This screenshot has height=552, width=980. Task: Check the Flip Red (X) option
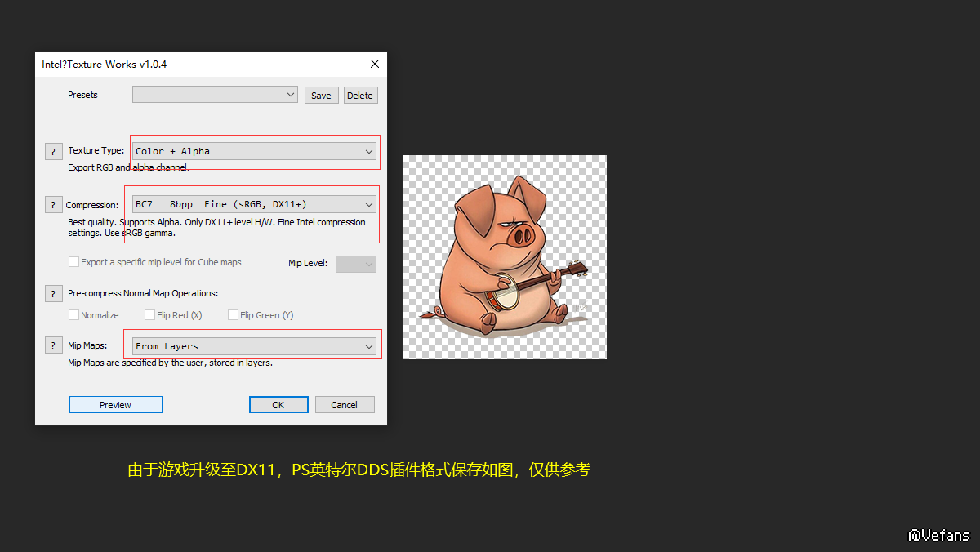[x=150, y=315]
